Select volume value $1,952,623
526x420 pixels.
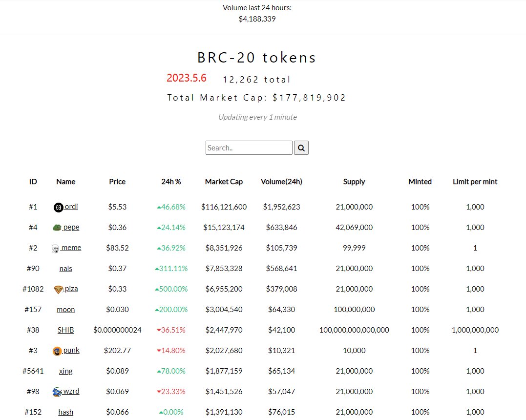tap(281, 207)
